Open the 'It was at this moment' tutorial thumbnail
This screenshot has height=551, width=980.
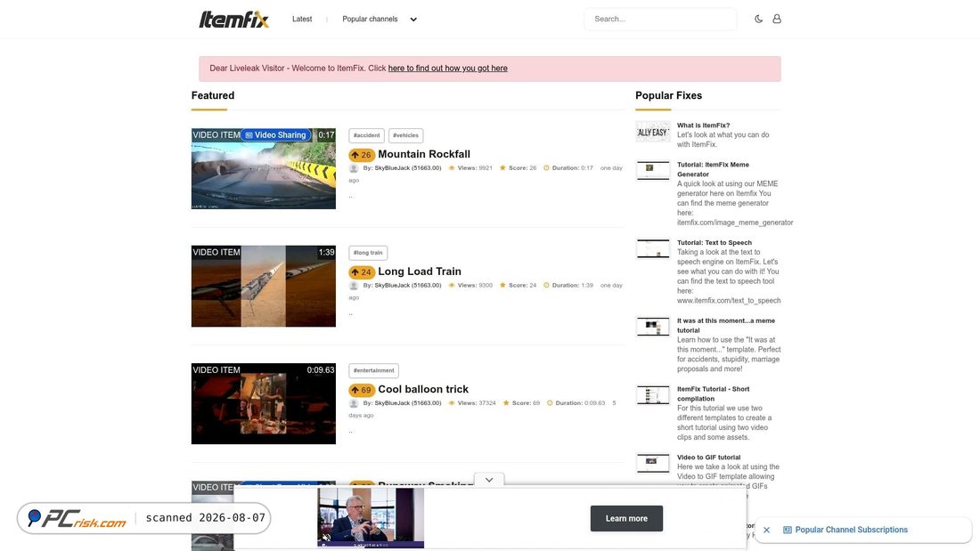(653, 326)
